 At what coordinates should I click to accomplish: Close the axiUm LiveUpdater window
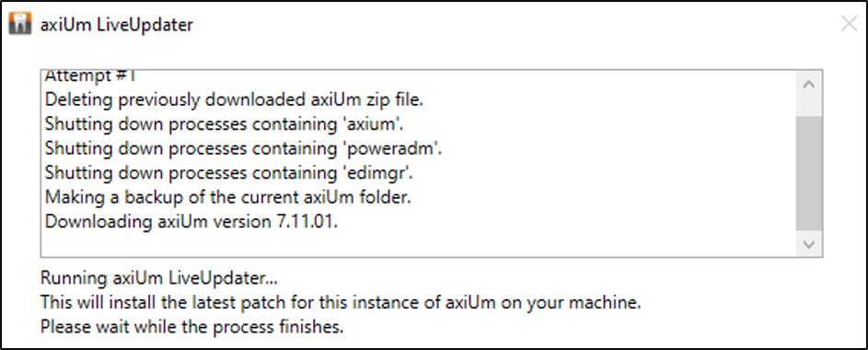pos(849,23)
